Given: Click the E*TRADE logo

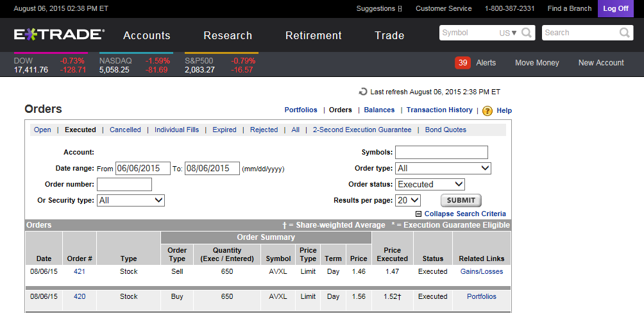Looking at the screenshot, I should point(59,35).
